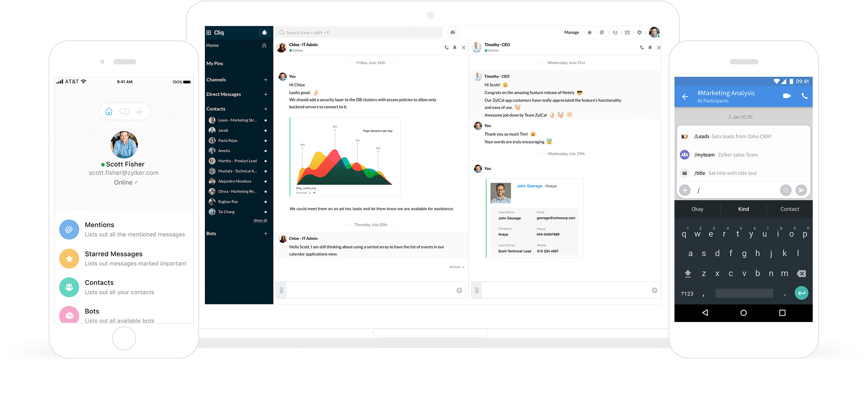This screenshot has height=396, width=868.
Task: Open settings gear in top bar
Action: (x=639, y=33)
